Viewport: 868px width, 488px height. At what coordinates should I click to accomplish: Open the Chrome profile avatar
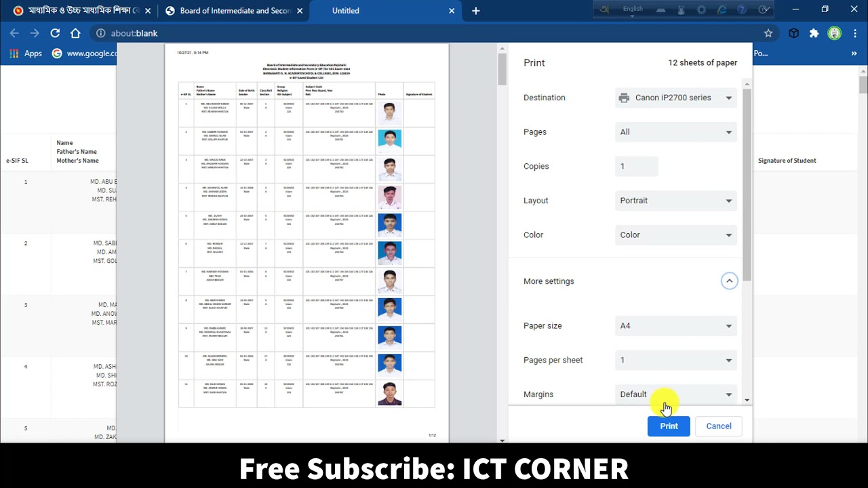point(835,33)
